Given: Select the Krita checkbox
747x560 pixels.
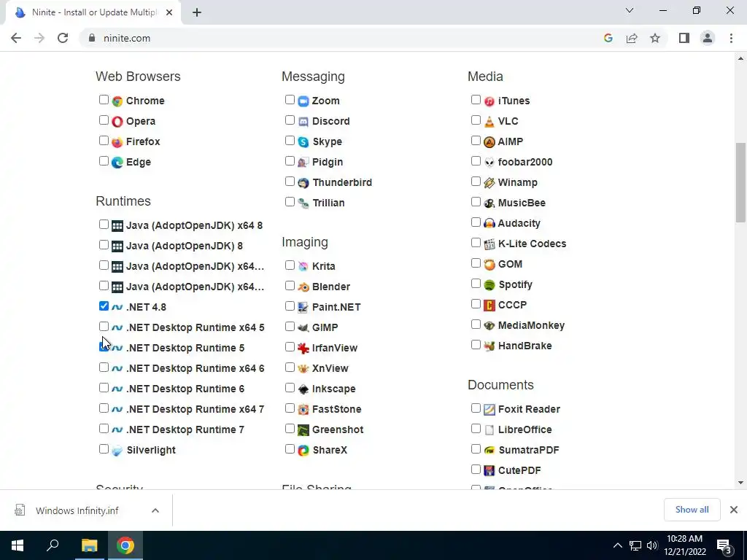Looking at the screenshot, I should pyautogui.click(x=290, y=265).
